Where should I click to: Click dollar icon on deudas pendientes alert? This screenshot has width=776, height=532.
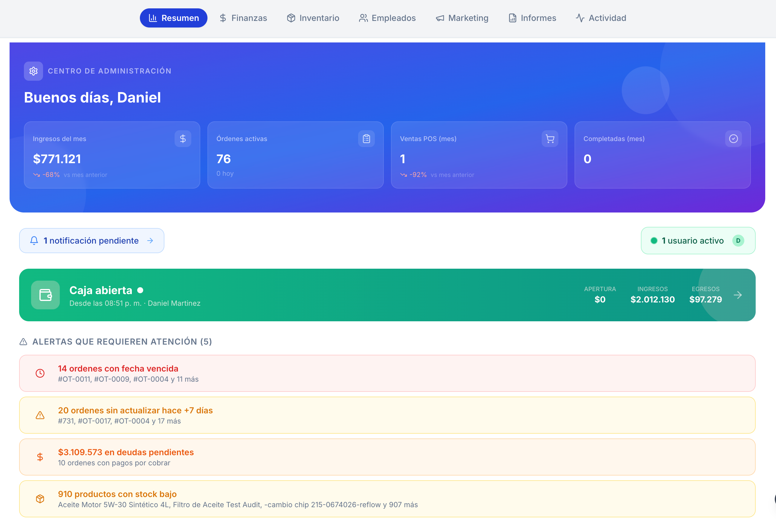click(x=40, y=457)
